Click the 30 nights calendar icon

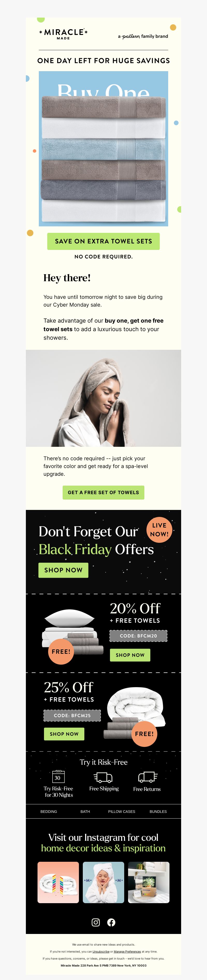[x=58, y=776]
